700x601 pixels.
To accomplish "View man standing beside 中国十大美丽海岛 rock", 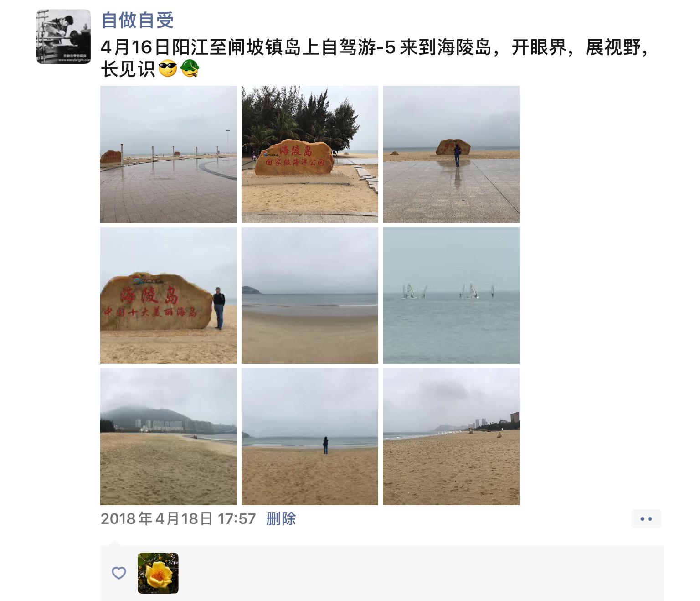I will click(x=169, y=295).
